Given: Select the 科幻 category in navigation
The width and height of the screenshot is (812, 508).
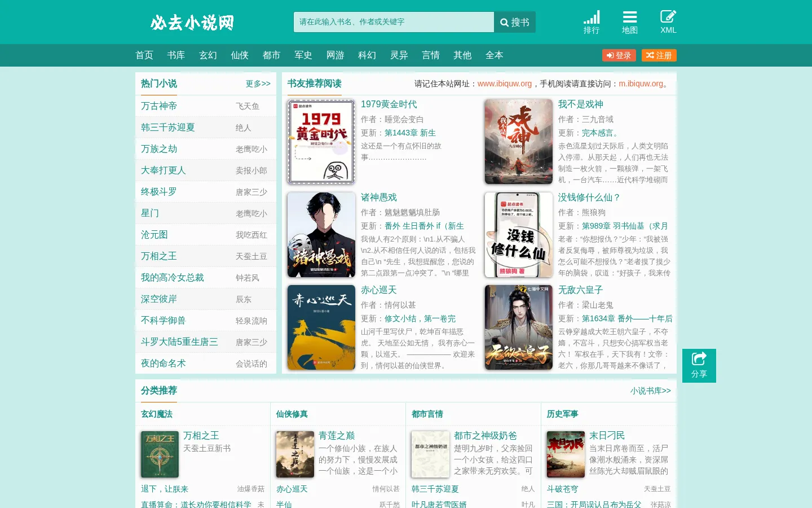Looking at the screenshot, I should point(367,55).
